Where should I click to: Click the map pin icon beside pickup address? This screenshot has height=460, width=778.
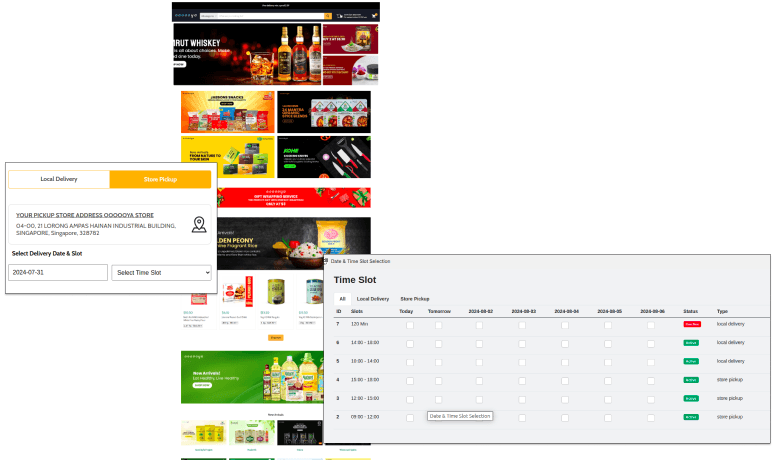[x=199, y=224]
